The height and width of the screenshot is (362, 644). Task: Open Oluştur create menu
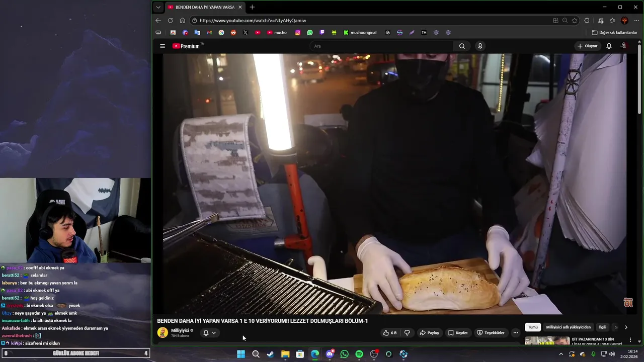[587, 46]
